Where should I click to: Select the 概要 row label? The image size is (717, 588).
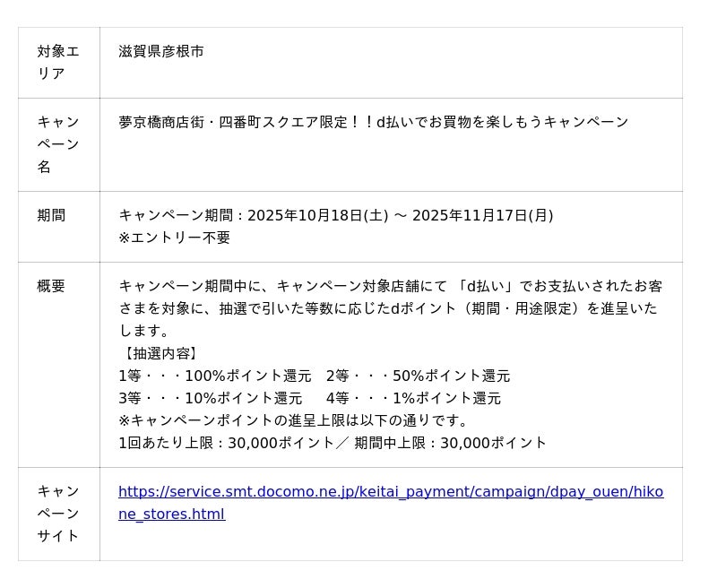(51, 286)
